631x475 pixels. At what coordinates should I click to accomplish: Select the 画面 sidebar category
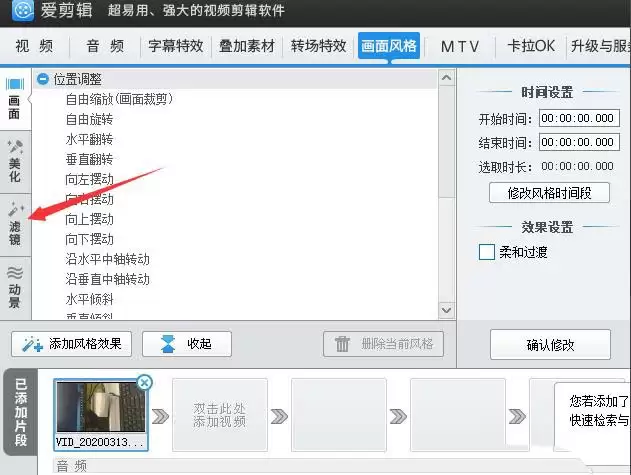coord(14,99)
